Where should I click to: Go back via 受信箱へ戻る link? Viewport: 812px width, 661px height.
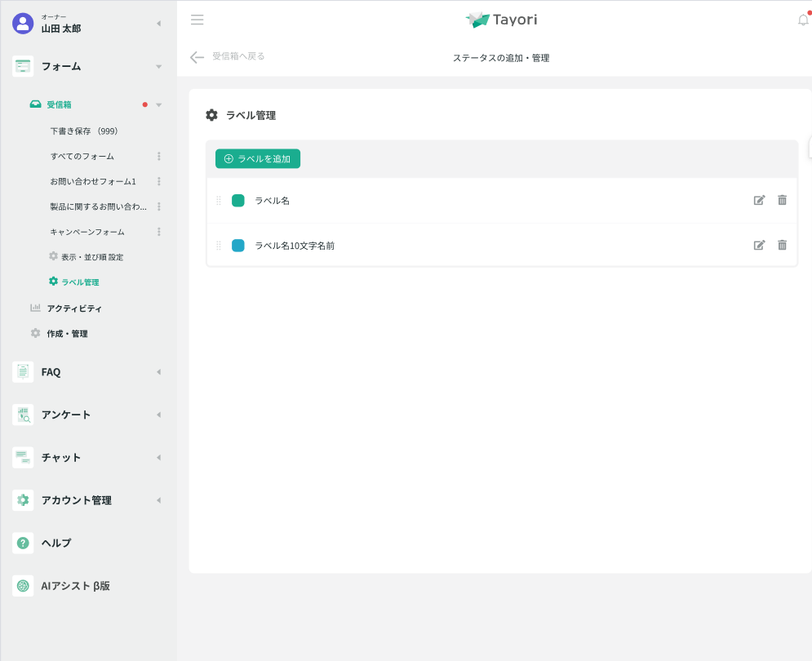(238, 56)
